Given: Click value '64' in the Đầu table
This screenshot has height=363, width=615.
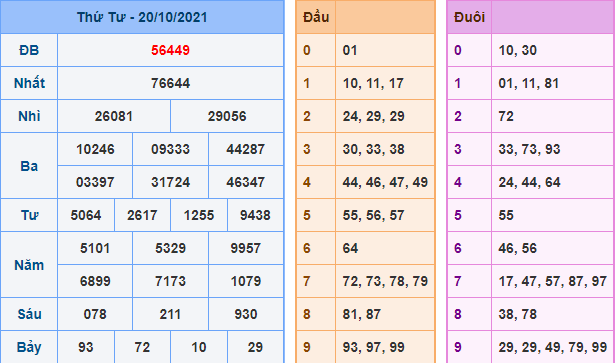Looking at the screenshot, I should (x=350, y=248).
